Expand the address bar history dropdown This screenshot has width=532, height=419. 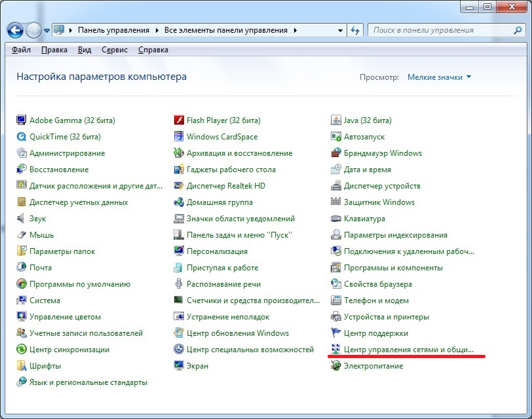[x=340, y=30]
